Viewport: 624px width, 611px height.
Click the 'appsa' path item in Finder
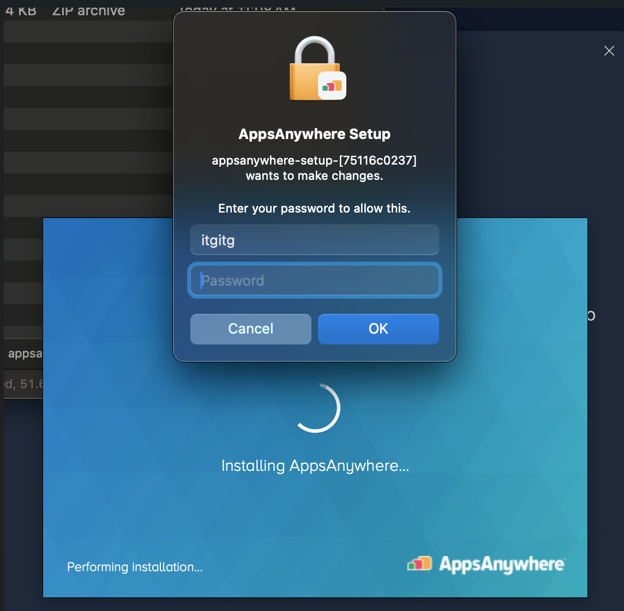[x=25, y=353]
